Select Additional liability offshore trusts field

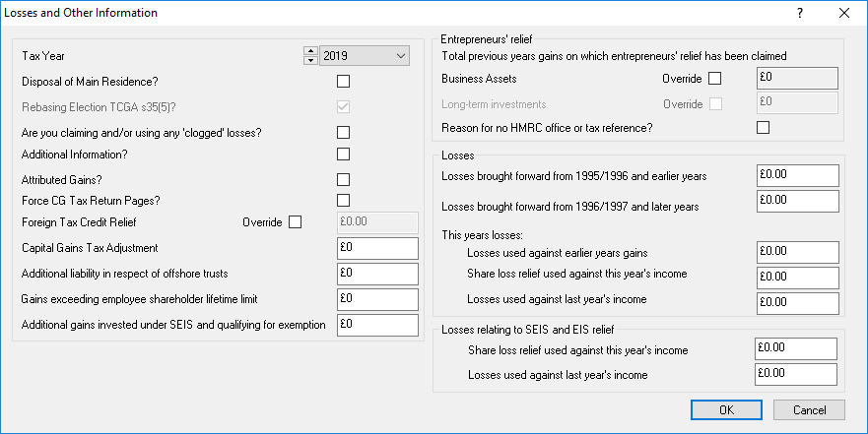[377, 273]
